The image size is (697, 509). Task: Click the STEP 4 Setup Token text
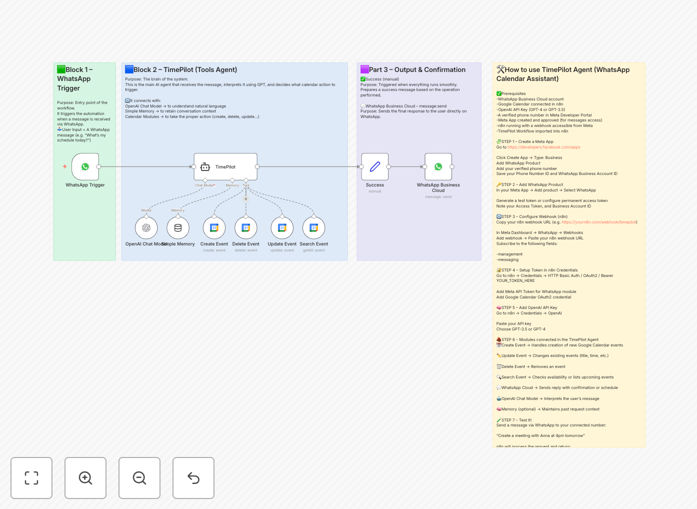[x=537, y=270]
